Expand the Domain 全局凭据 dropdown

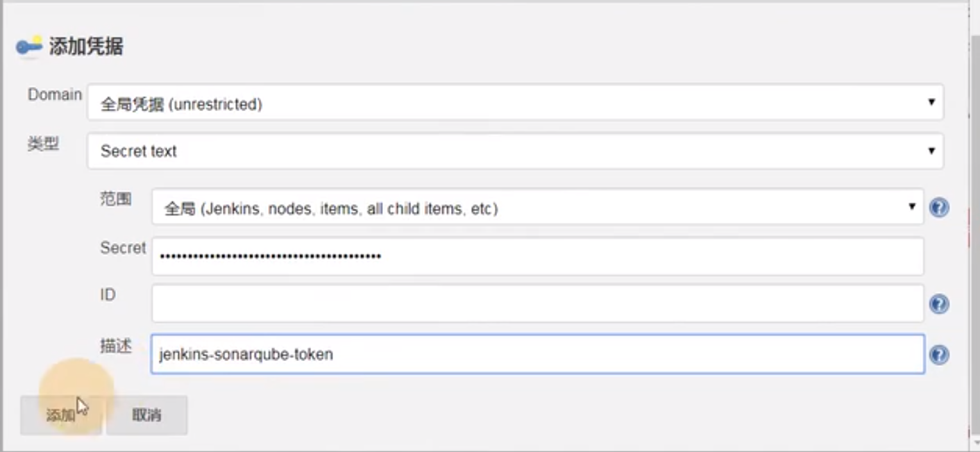point(515,103)
